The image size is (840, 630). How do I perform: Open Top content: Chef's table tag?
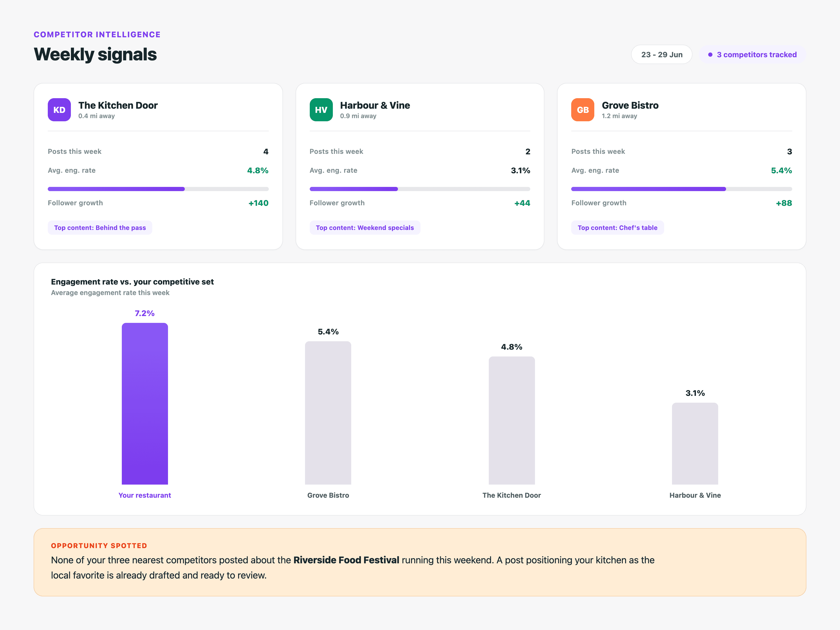617,228
